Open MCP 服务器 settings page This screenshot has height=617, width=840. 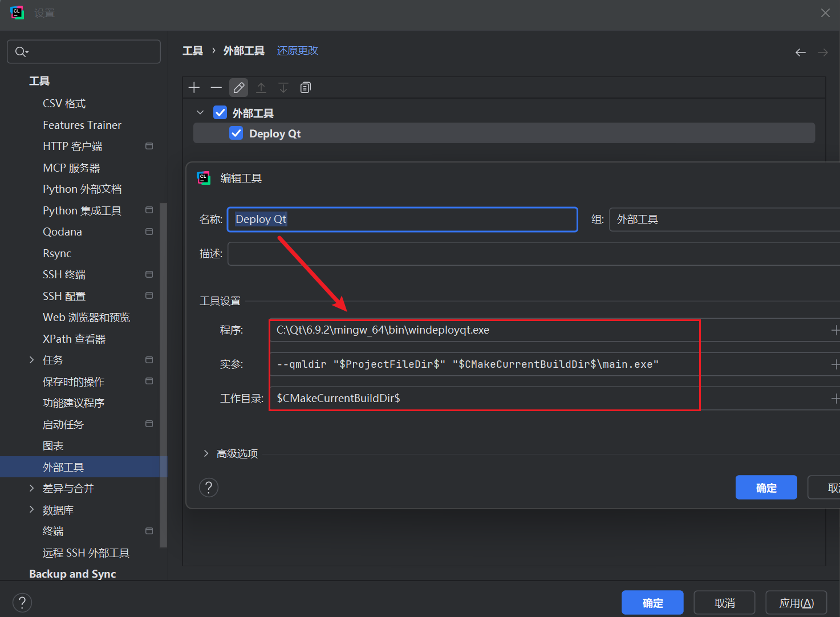(71, 168)
